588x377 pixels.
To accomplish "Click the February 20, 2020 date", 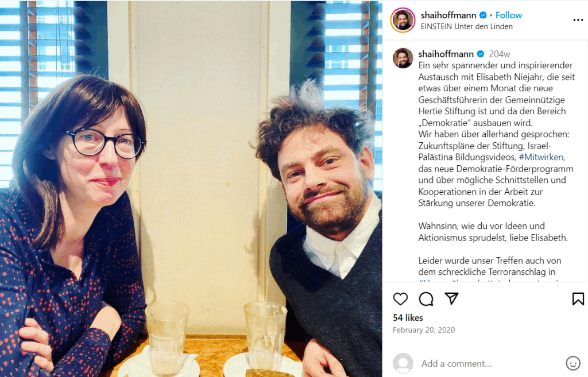I will pos(424,330).
